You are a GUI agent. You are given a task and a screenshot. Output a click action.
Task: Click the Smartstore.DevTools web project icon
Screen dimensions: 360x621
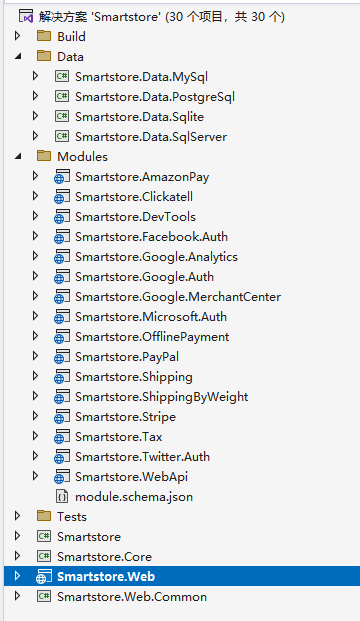point(62,217)
